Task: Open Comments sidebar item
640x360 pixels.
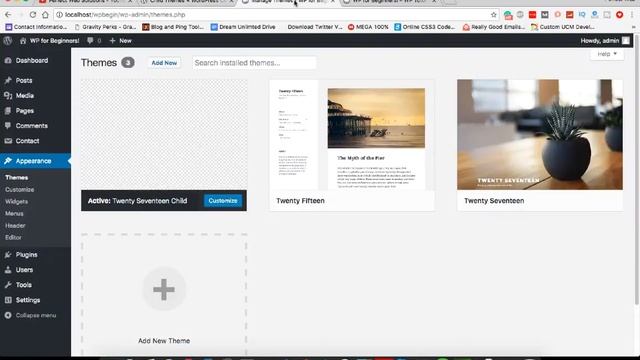Action: click(x=31, y=126)
